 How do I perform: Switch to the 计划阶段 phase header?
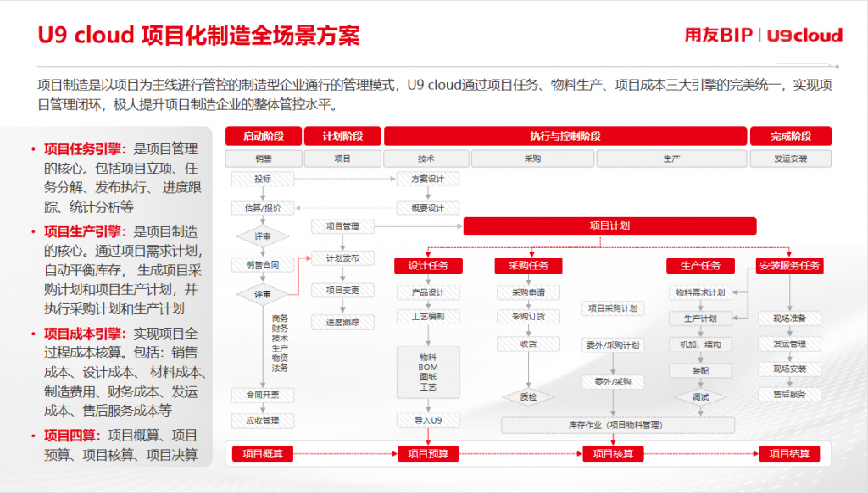[x=342, y=136]
